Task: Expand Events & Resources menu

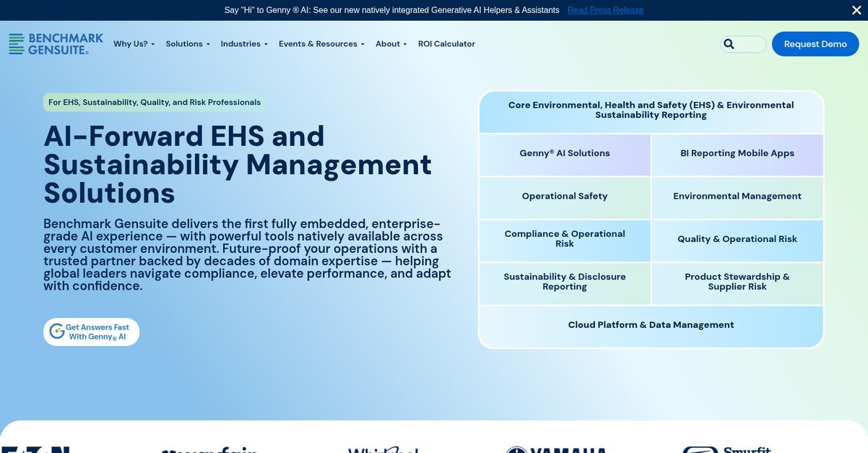Action: 321,44
